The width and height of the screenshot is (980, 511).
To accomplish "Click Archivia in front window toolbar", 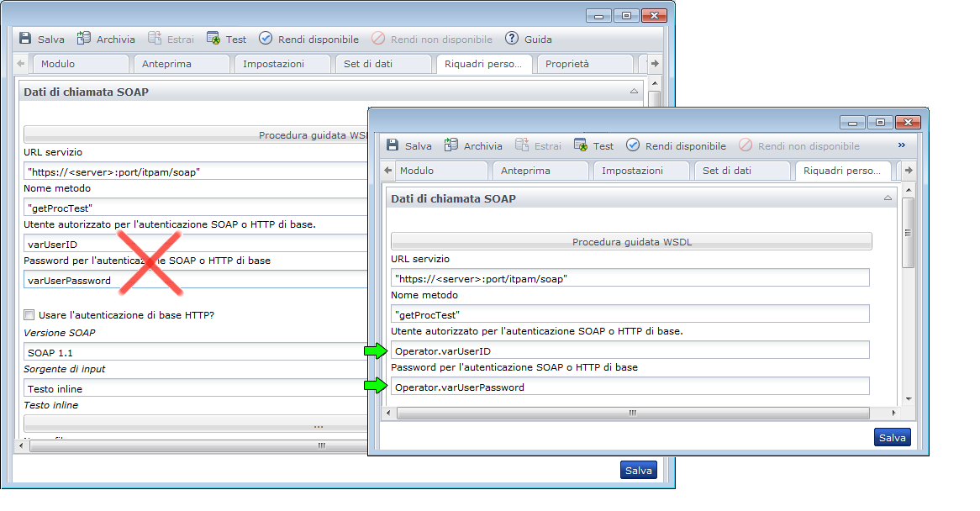I will pyautogui.click(x=473, y=145).
